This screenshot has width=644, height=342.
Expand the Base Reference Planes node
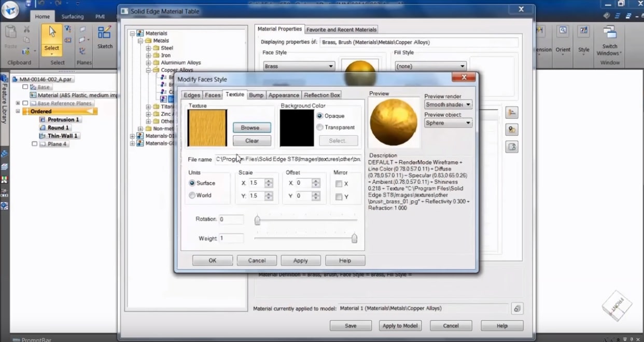coord(18,103)
